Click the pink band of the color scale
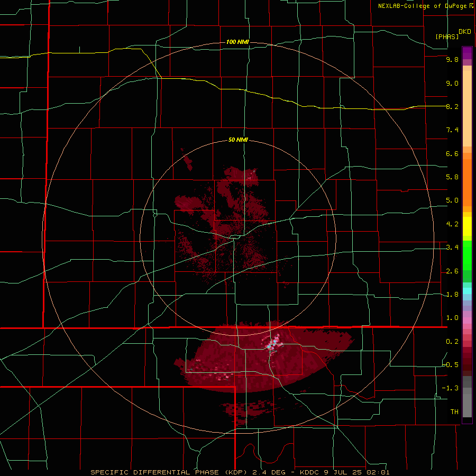Screen dimensions: 476x476 click(467, 321)
